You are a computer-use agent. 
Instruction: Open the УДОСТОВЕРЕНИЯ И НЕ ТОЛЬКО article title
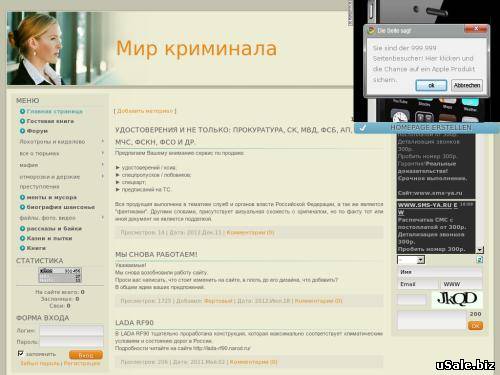click(x=234, y=136)
